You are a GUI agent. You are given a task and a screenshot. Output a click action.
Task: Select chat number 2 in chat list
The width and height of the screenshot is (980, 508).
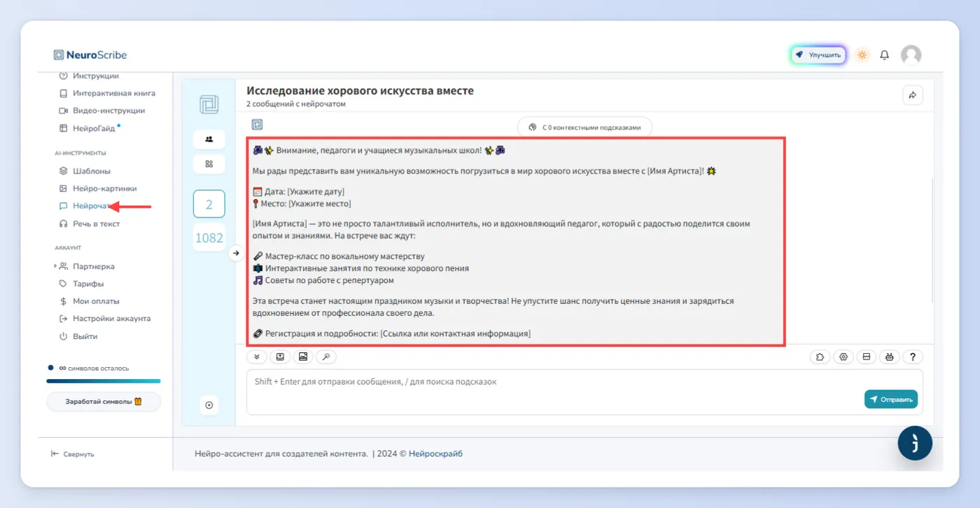[209, 205]
